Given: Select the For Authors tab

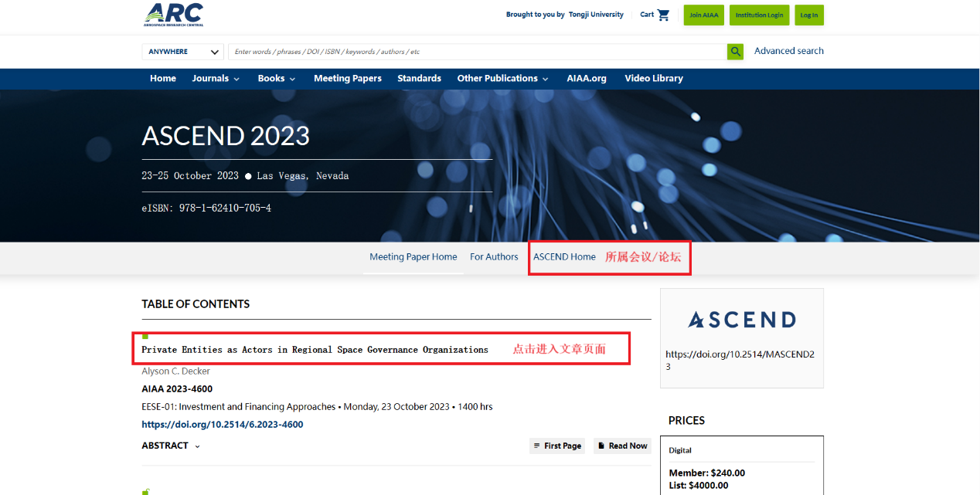Looking at the screenshot, I should [x=494, y=257].
